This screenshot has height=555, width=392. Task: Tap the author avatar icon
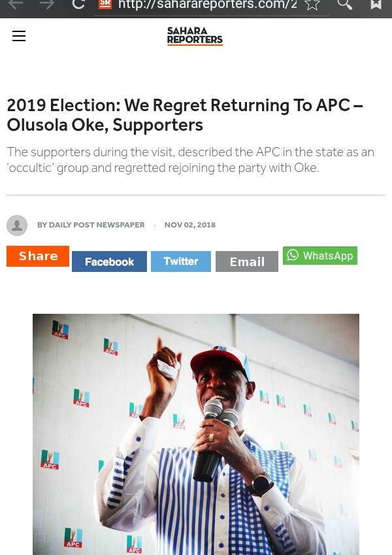(x=17, y=226)
